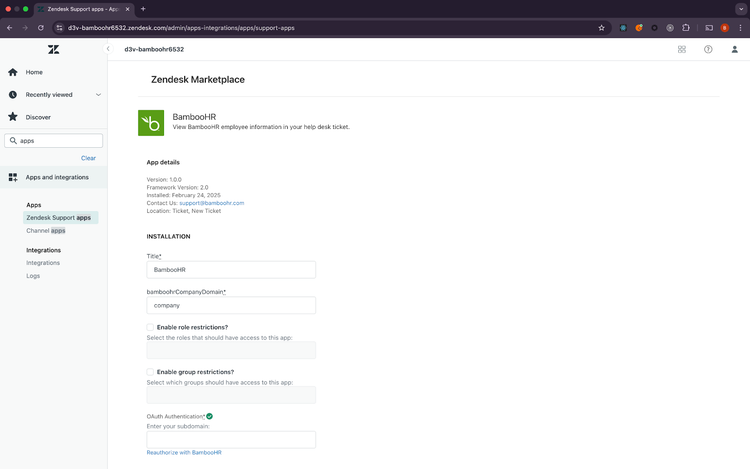Open the browser extensions puzzle icon

pyautogui.click(x=685, y=28)
